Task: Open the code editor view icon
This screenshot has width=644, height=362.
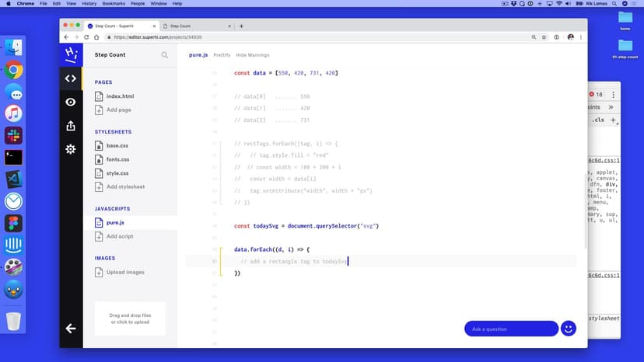Action: pyautogui.click(x=71, y=78)
